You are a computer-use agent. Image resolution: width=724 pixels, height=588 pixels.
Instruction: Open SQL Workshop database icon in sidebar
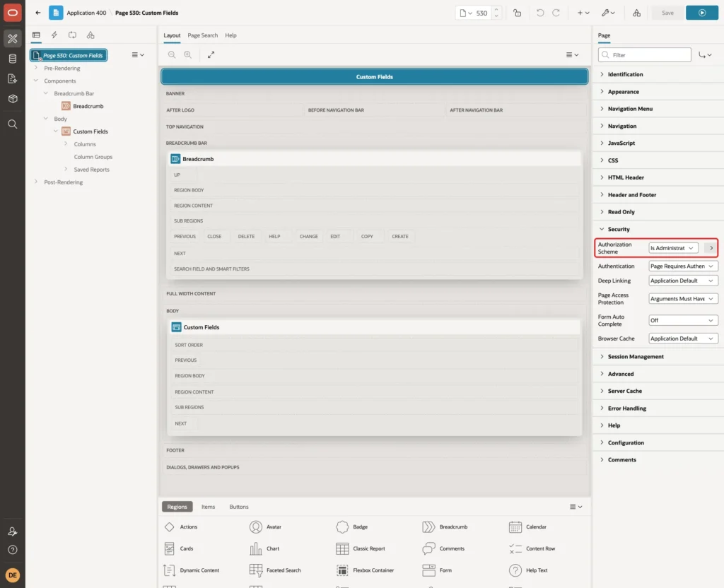[13, 59]
